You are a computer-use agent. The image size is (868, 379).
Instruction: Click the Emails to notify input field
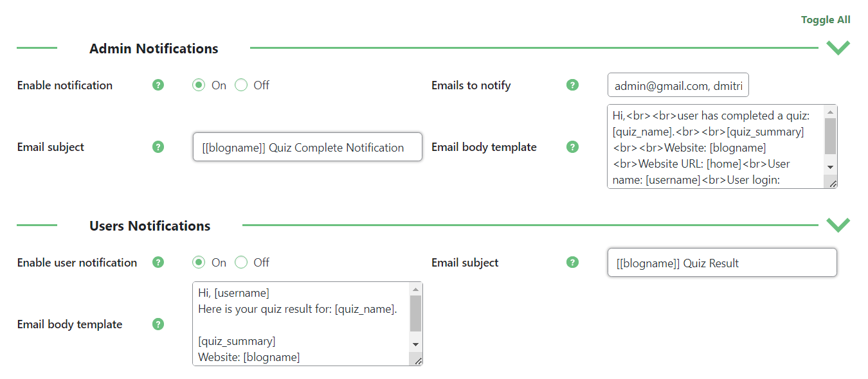pyautogui.click(x=678, y=85)
